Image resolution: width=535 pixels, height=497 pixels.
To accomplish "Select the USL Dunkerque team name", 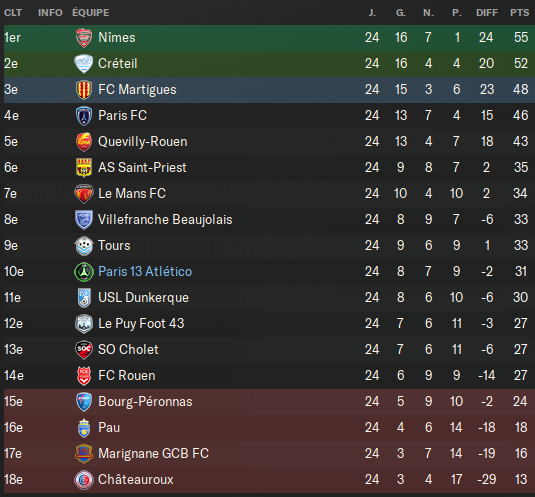I will pyautogui.click(x=143, y=298).
